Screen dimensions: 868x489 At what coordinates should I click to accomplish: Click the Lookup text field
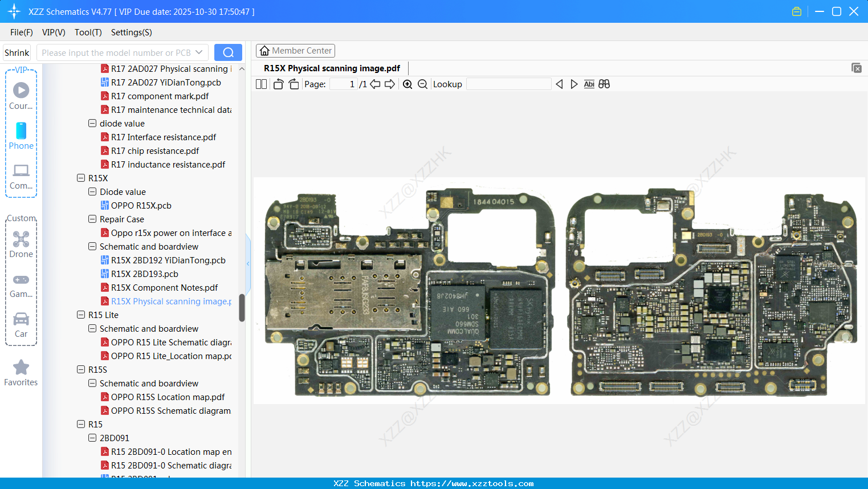[x=508, y=84]
